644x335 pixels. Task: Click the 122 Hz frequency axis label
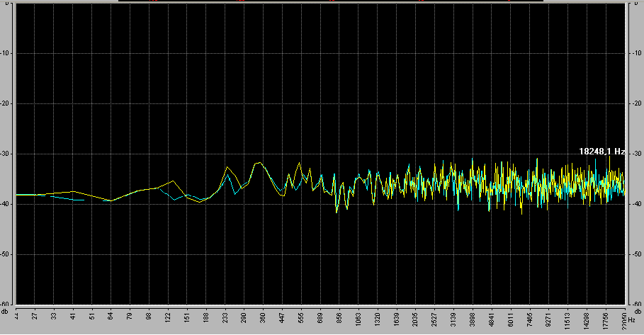[x=167, y=316]
